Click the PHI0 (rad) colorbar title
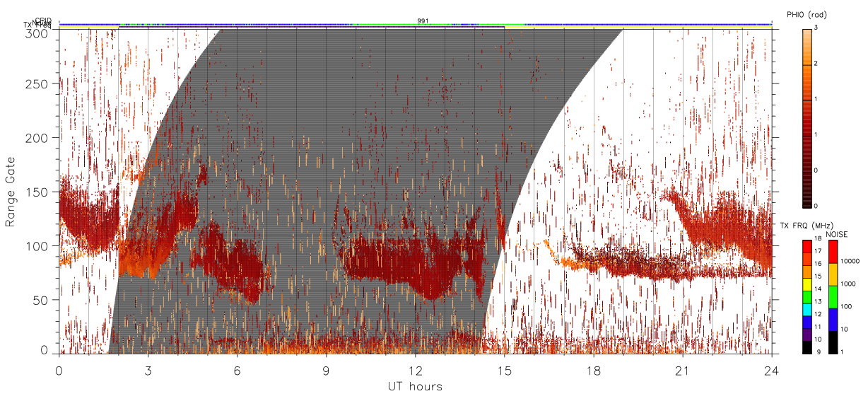 point(807,15)
